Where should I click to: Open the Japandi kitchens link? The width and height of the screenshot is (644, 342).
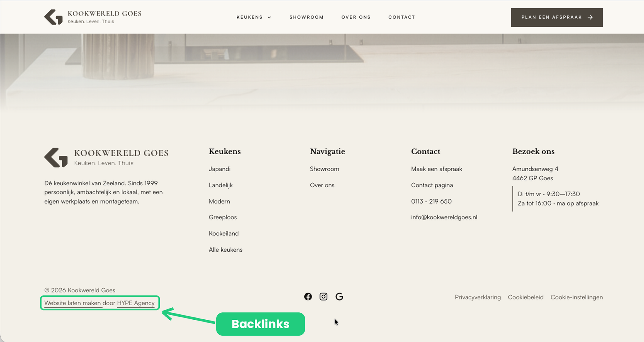click(x=219, y=169)
